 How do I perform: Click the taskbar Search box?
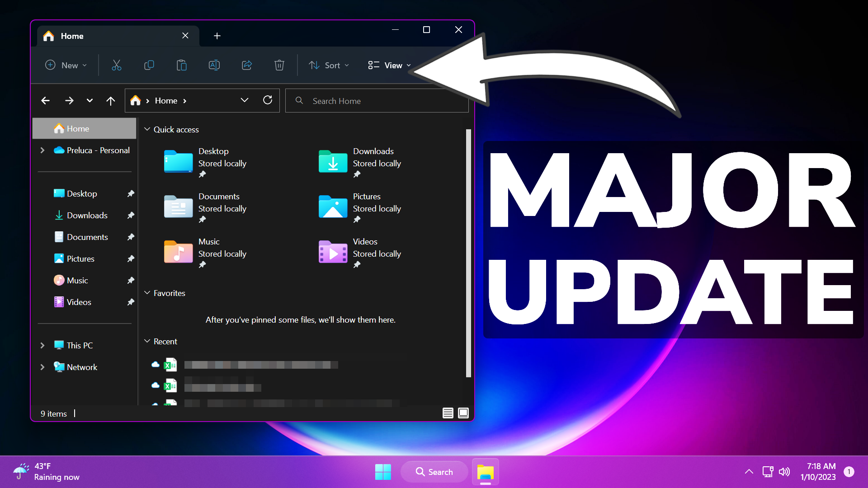[x=434, y=472]
